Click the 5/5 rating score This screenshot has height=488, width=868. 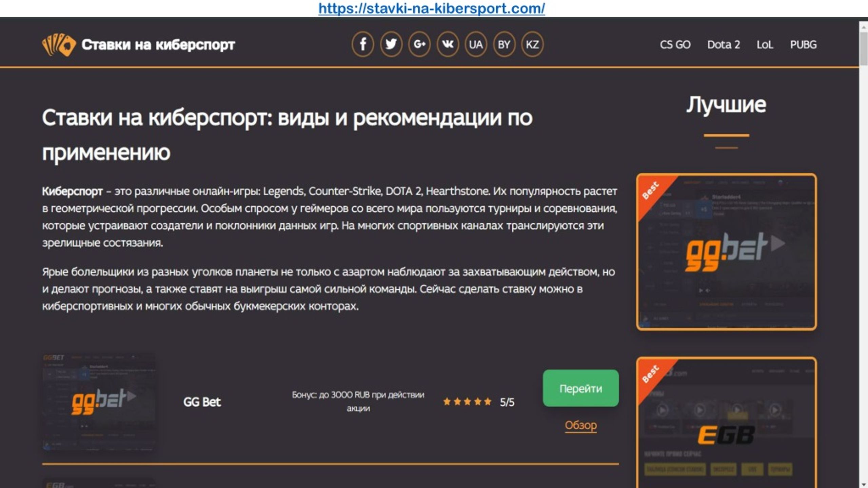(x=507, y=402)
